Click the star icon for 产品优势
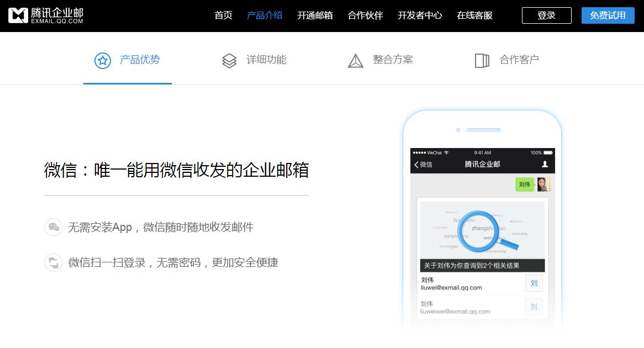 pos(103,60)
